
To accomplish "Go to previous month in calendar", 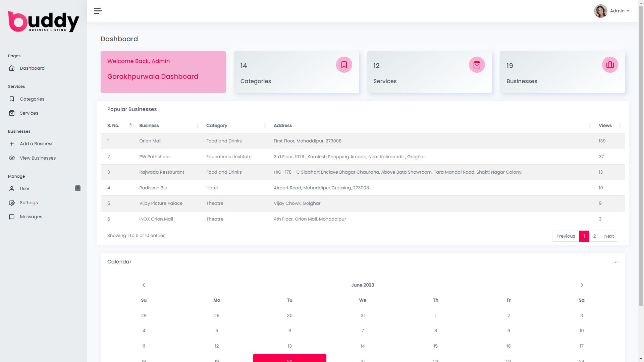I will coord(144,285).
